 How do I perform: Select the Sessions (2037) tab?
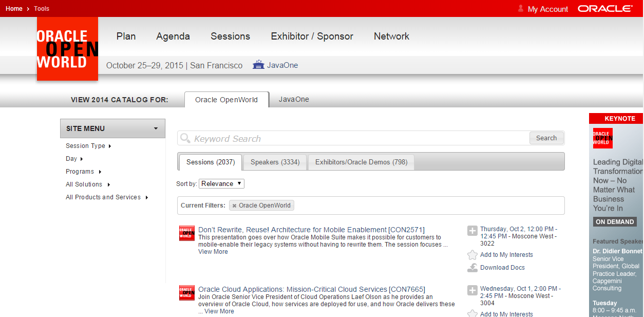(x=211, y=162)
